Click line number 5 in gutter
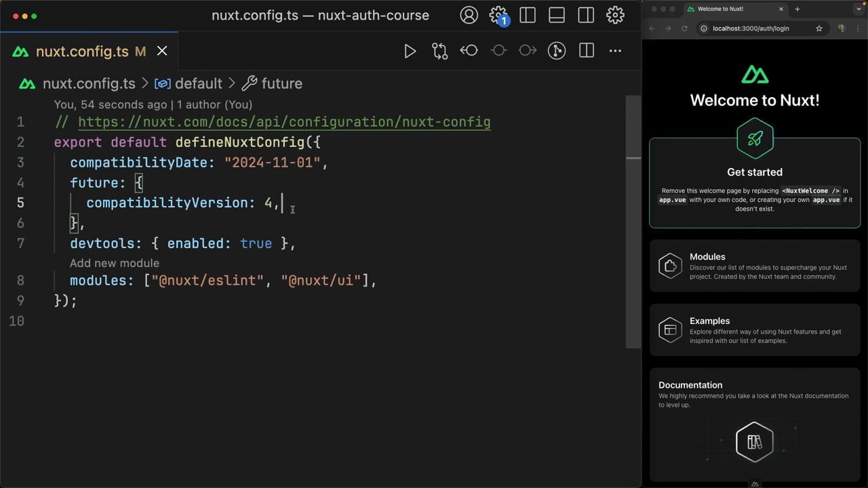Image resolution: width=868 pixels, height=488 pixels. pos(20,203)
